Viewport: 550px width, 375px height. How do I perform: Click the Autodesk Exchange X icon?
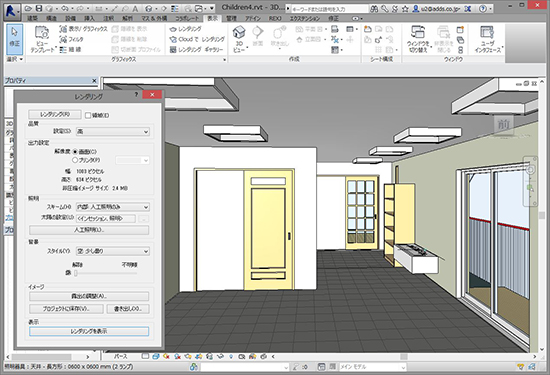[468, 8]
